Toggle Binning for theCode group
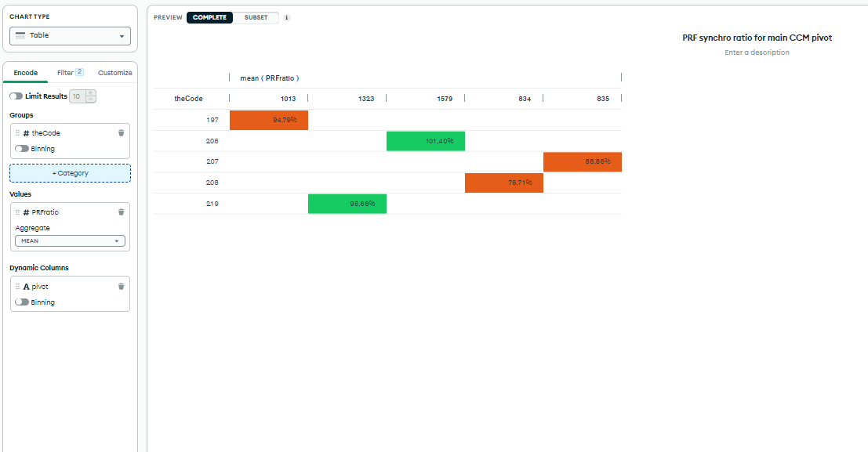This screenshot has width=868, height=452. click(x=21, y=149)
